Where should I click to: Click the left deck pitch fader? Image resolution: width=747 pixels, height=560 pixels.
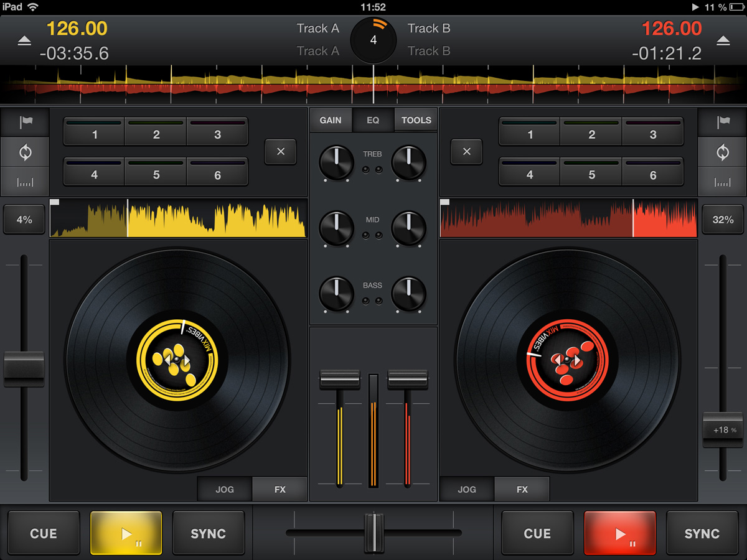24,369
